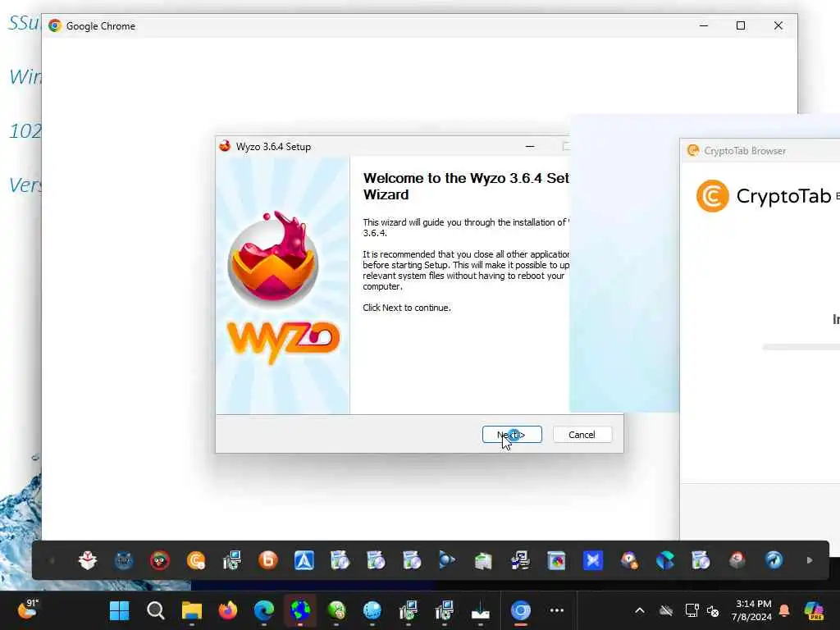The height and width of the screenshot is (630, 840).
Task: Click the CryptoTab logo in the installer window
Action: (x=713, y=196)
